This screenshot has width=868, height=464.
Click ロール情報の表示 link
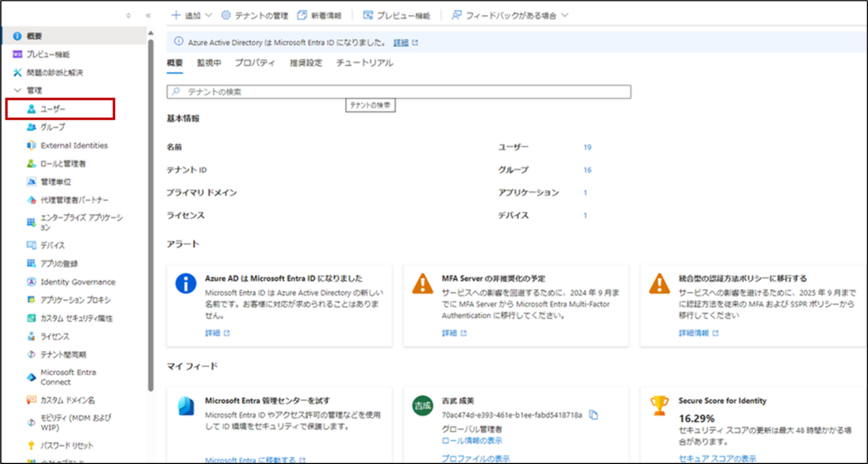(472, 440)
